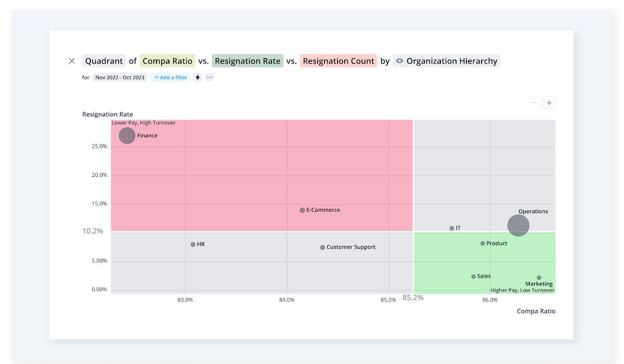Image resolution: width=624 pixels, height=364 pixels.
Task: Click the 83.0% x-axis tick label
Action: point(185,300)
